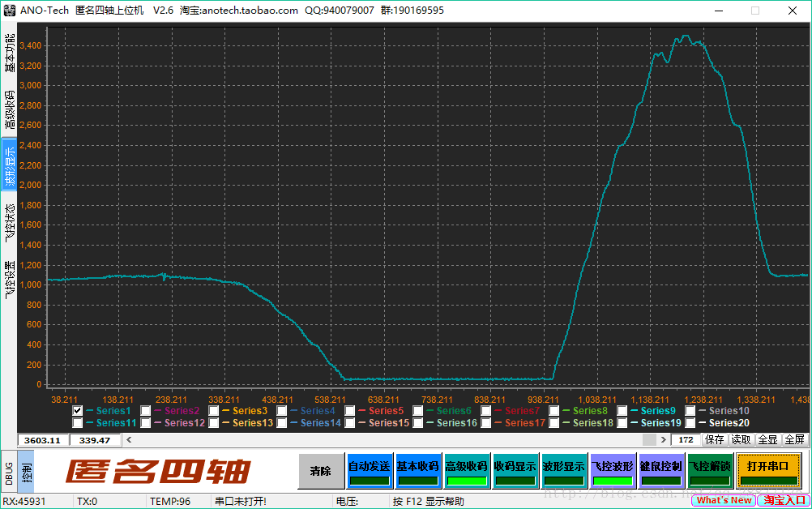Enable the Series16 checkbox
Image resolution: width=812 pixels, height=509 pixels.
pos(418,423)
